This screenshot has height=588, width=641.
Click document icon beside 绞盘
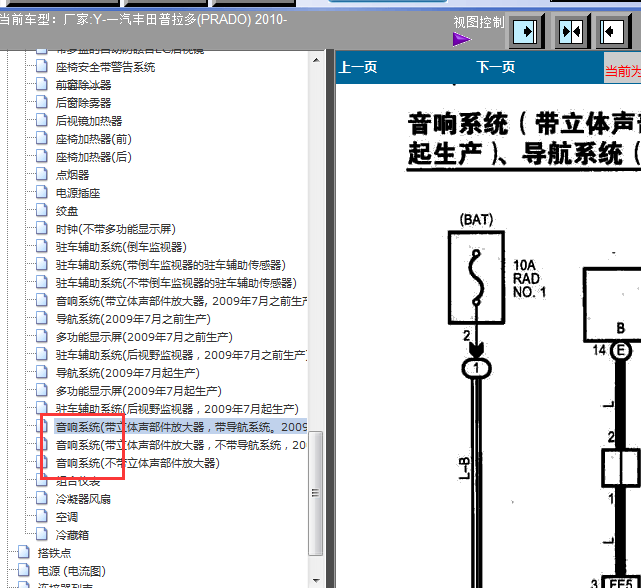click(x=42, y=210)
